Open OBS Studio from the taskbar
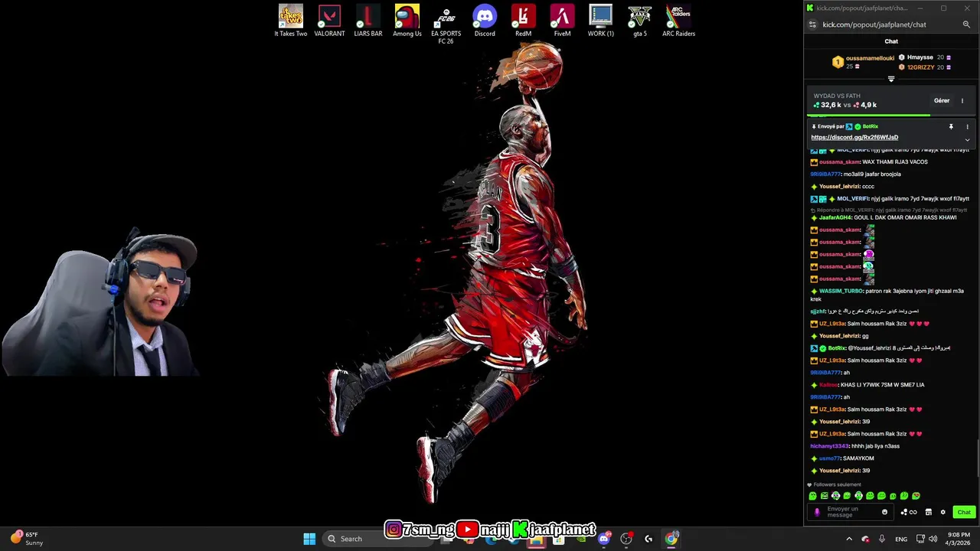Viewport: 980px width, 551px height. 626,539
